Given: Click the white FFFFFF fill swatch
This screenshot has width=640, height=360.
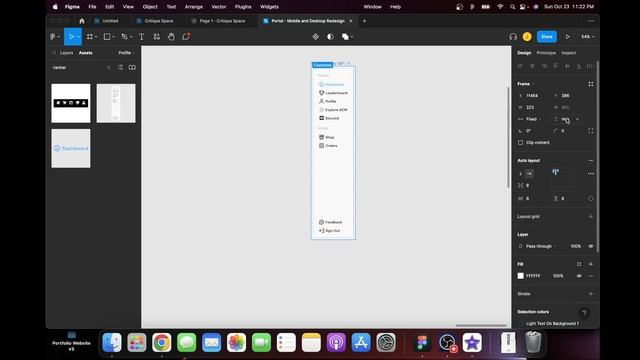Looking at the screenshot, I should [x=520, y=276].
